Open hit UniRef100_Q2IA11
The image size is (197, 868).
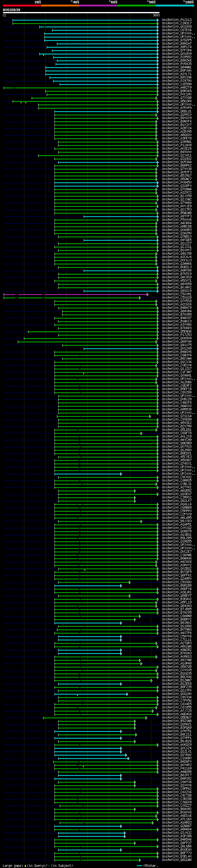click(177, 155)
